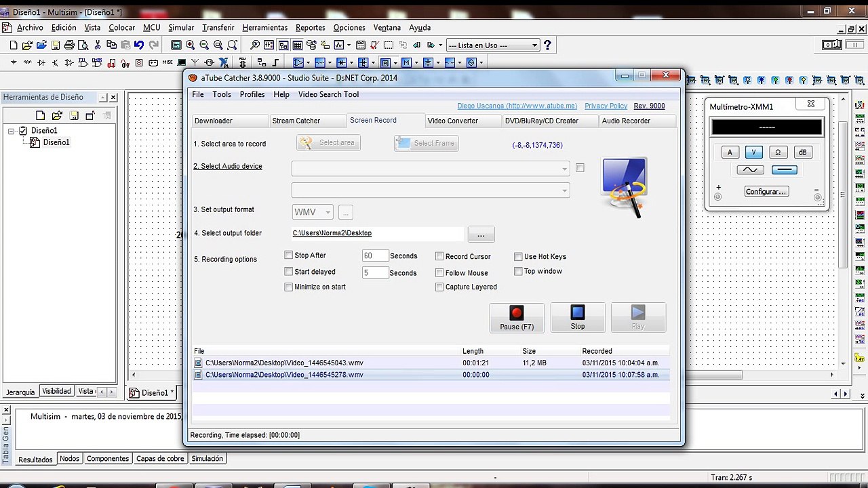Image resolution: width=868 pixels, height=488 pixels.
Task: Switch to the Downloader tab
Action: (230, 121)
